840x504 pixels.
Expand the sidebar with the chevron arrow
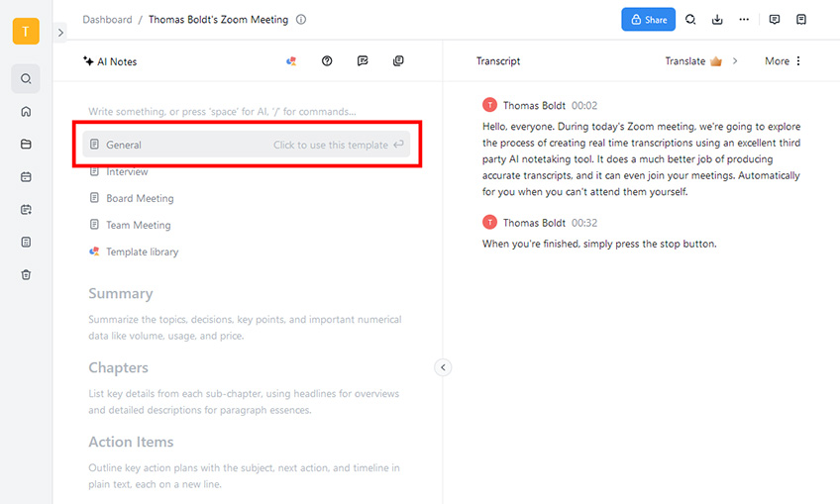[60, 33]
